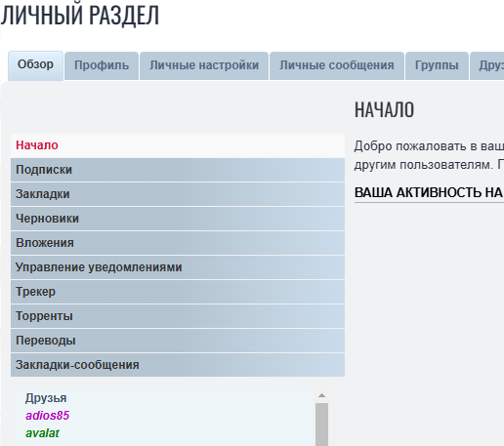
Task: Click the Друзья list heading
Action: click(x=46, y=398)
